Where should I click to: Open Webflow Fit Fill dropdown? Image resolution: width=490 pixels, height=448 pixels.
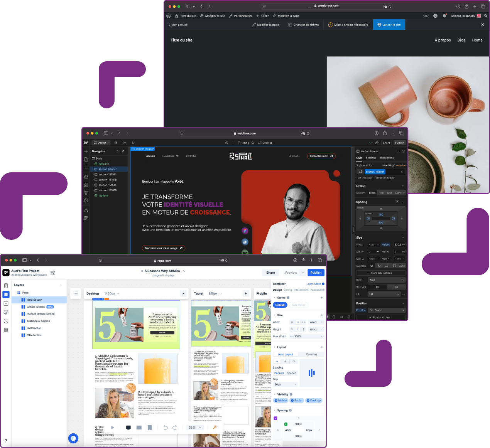[384, 294]
